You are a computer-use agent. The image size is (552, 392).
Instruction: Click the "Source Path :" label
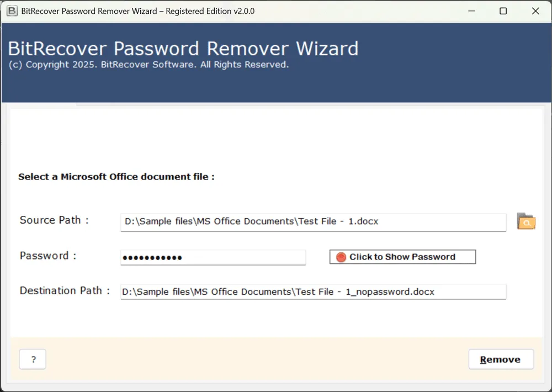54,220
